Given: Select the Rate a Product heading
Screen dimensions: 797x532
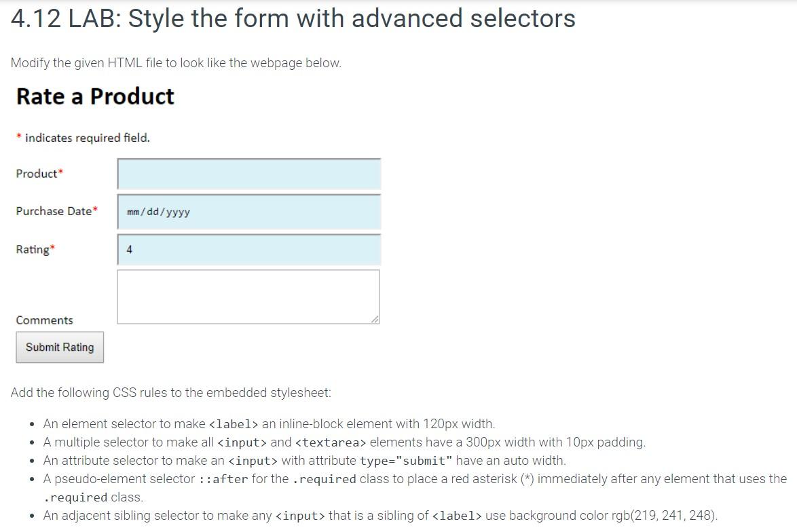Looking at the screenshot, I should pyautogui.click(x=95, y=96).
